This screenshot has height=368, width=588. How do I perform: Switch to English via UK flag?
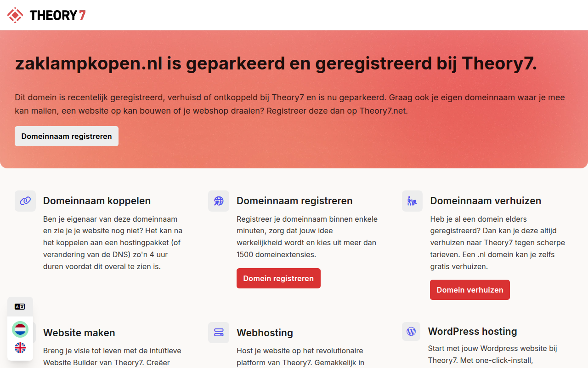20,348
